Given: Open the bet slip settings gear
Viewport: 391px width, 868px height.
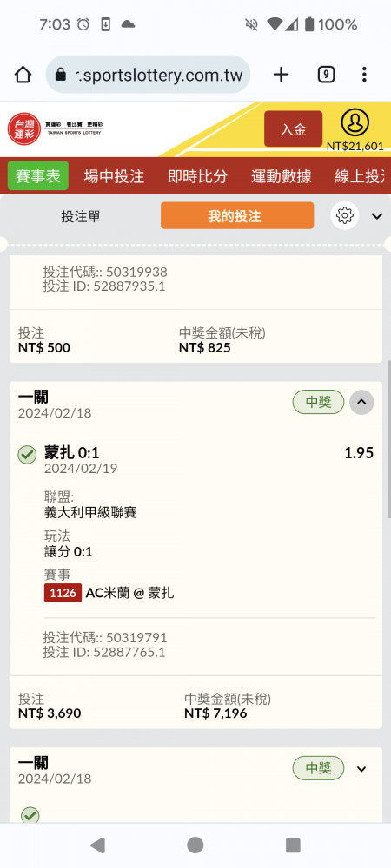Looking at the screenshot, I should click(344, 215).
